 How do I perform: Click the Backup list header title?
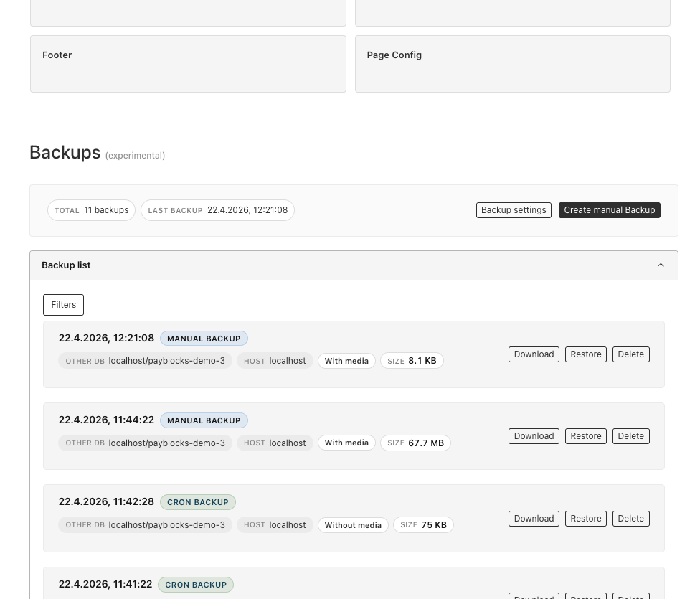(x=66, y=265)
